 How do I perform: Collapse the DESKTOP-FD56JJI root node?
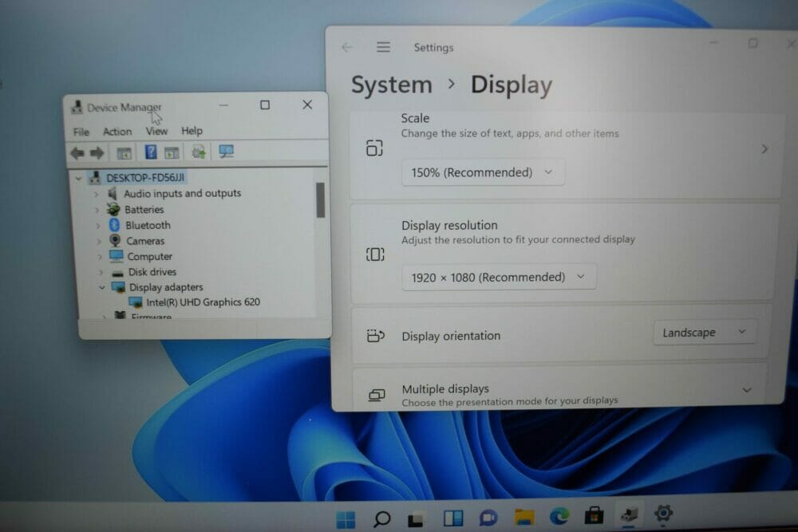click(x=78, y=178)
